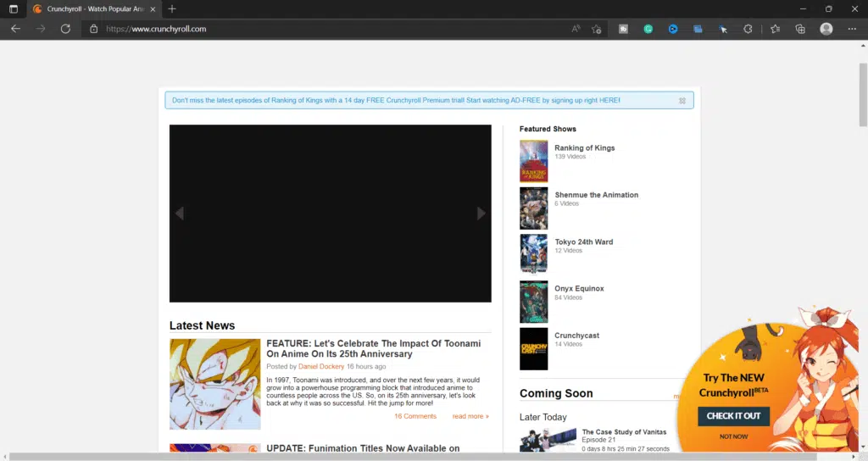Click the Tokyo 24th Ward poster thumbnail

tap(534, 254)
